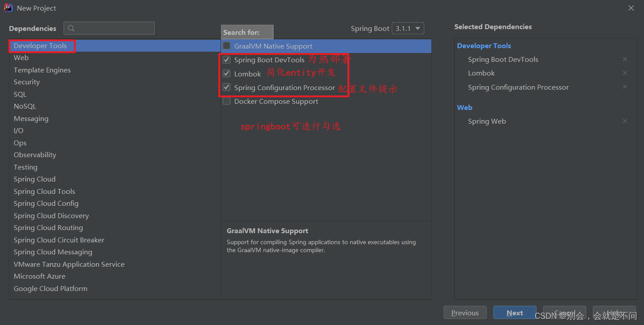This screenshot has width=644, height=325.
Task: Click Spring Configuration Processor in selected list
Action: 518,87
